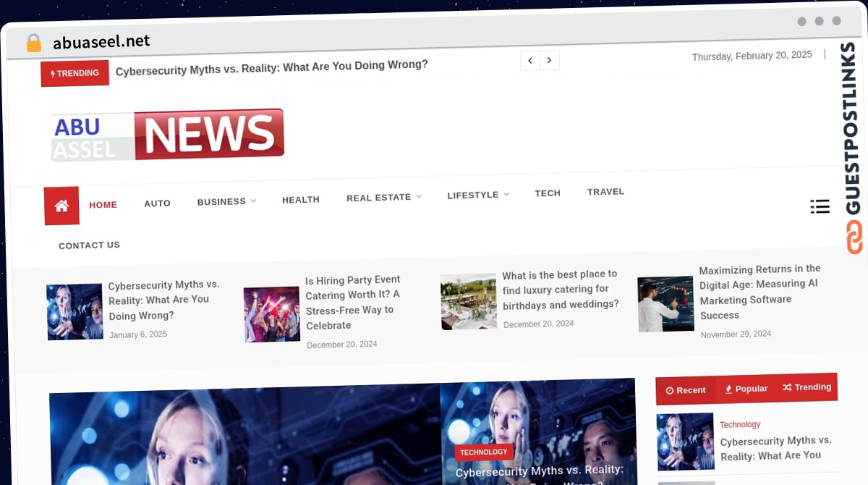
Task: Click the red Trending badge
Action: click(x=75, y=73)
